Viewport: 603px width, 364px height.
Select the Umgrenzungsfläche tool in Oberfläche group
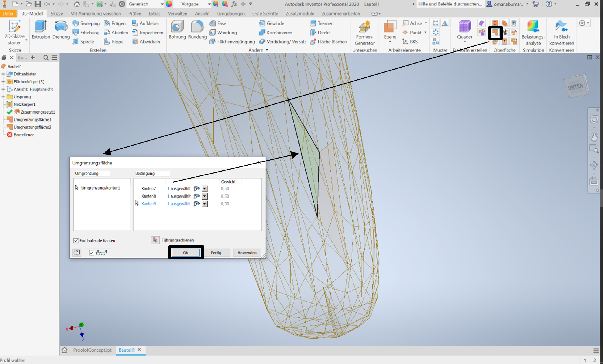click(x=496, y=32)
